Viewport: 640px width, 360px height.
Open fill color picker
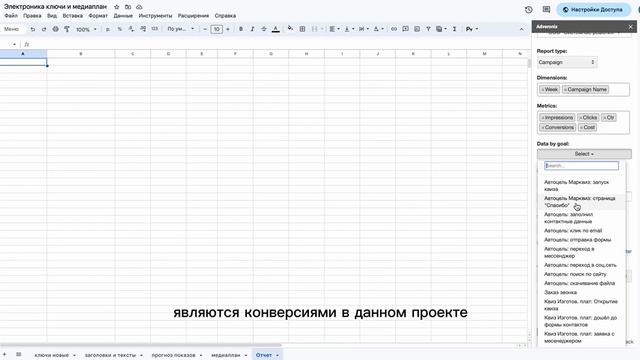point(290,29)
